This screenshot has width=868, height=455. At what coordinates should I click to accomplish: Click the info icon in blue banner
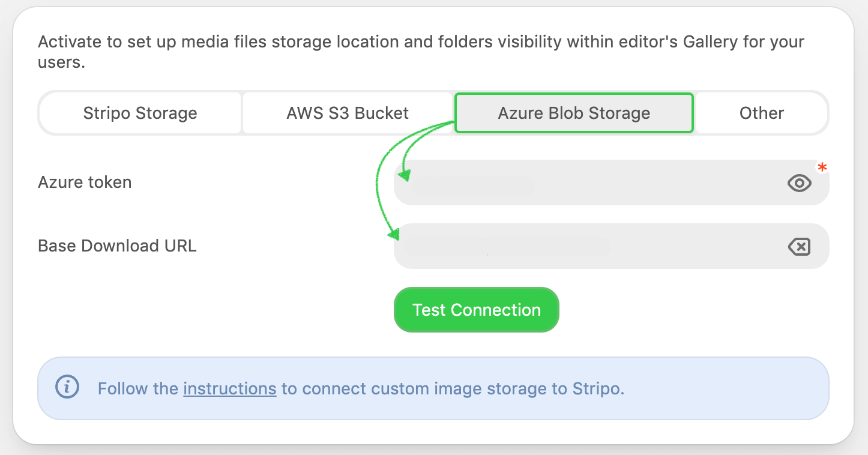coord(67,387)
